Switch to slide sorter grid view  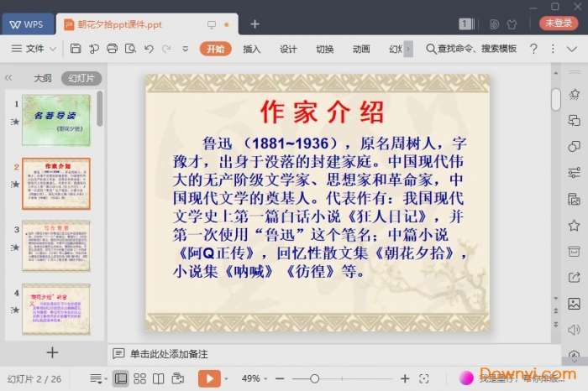tap(140, 378)
